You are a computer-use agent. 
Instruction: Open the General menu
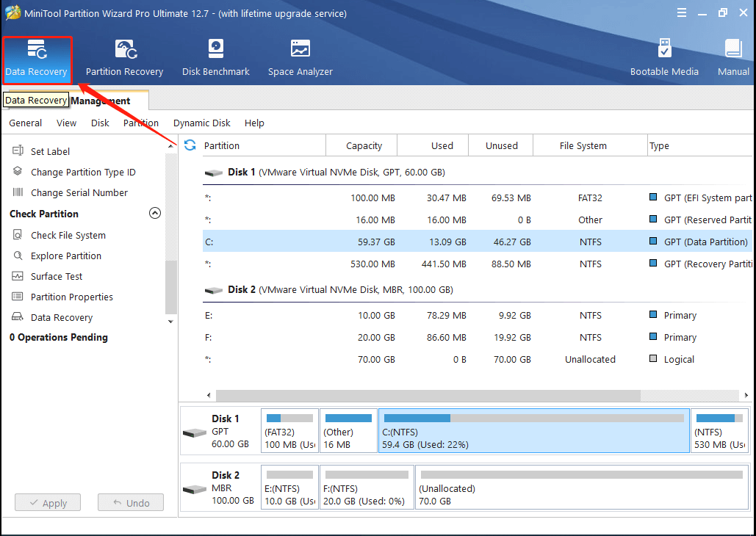pyautogui.click(x=26, y=123)
